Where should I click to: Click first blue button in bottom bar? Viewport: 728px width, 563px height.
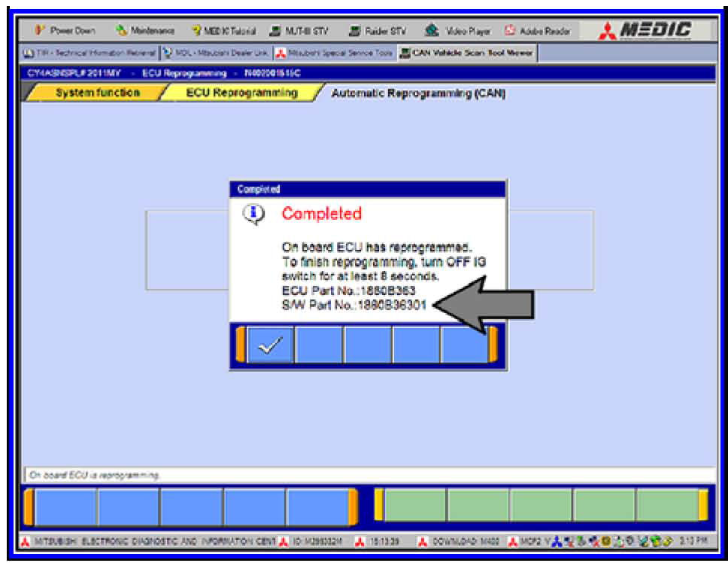pyautogui.click(x=66, y=505)
